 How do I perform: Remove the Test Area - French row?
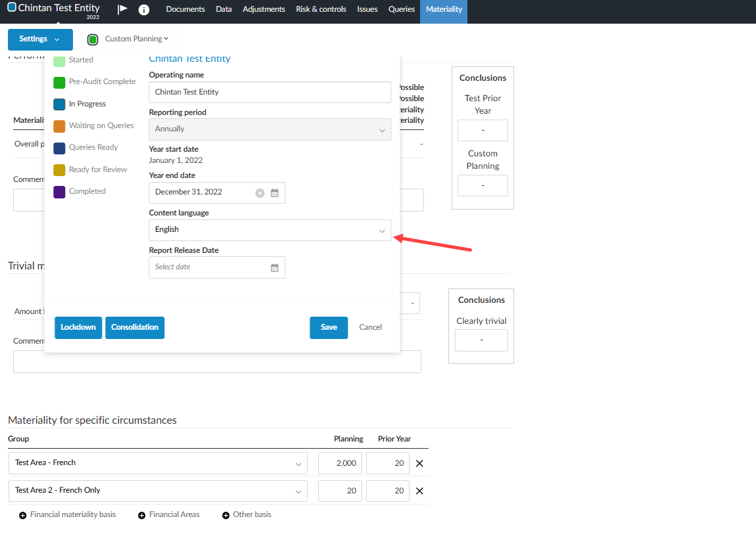pos(419,463)
